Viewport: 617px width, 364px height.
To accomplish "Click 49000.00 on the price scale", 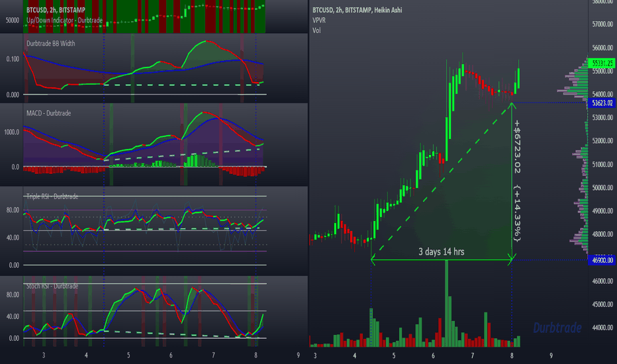I will coord(602,211).
